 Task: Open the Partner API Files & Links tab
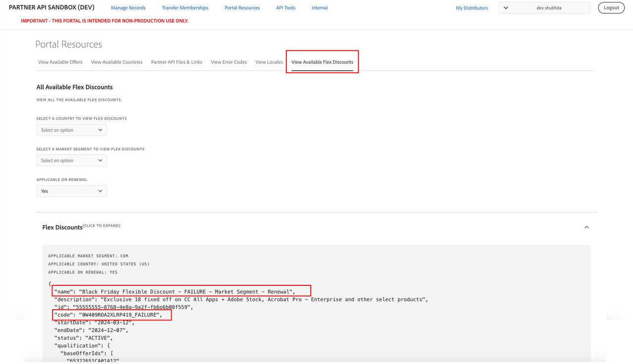[x=177, y=62]
